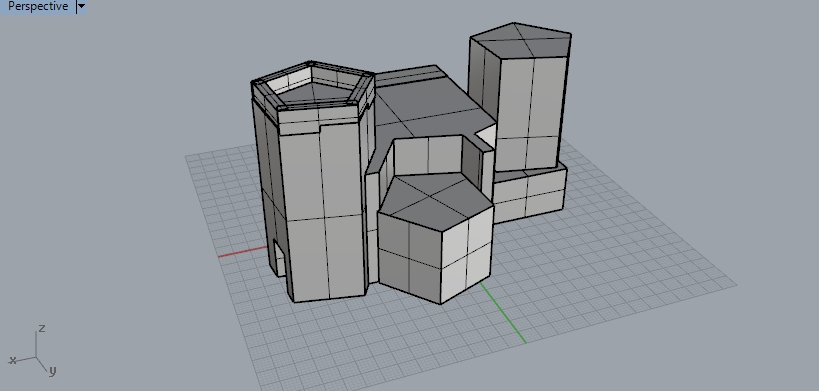Click the Perspective viewport title label
The image size is (819, 391).
pyautogui.click(x=38, y=7)
